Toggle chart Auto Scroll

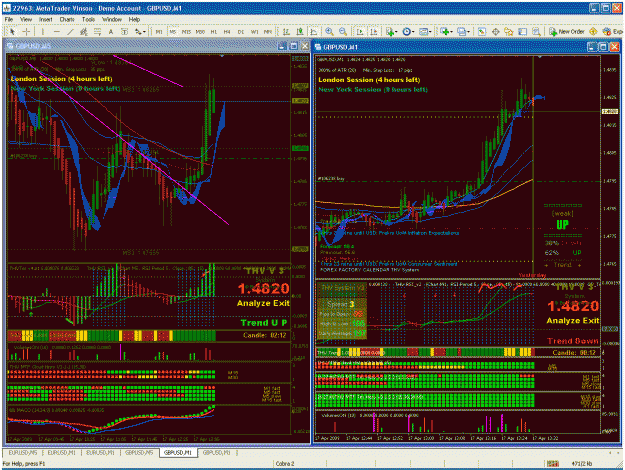coord(360,31)
